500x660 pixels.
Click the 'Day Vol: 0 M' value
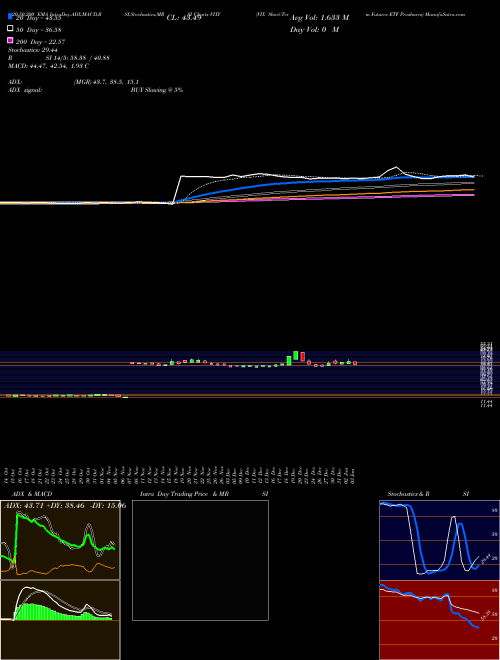click(315, 30)
